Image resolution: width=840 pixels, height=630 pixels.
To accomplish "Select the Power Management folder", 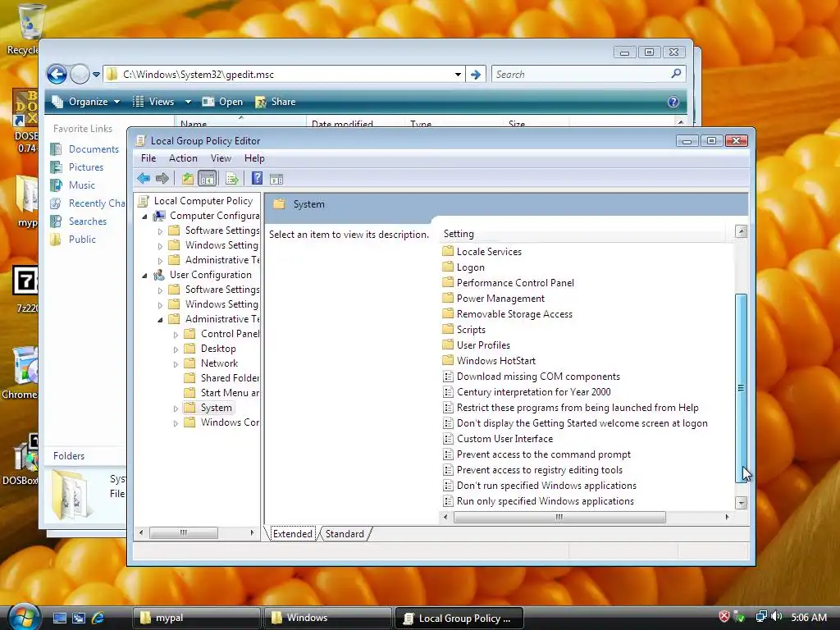I will [x=494, y=298].
